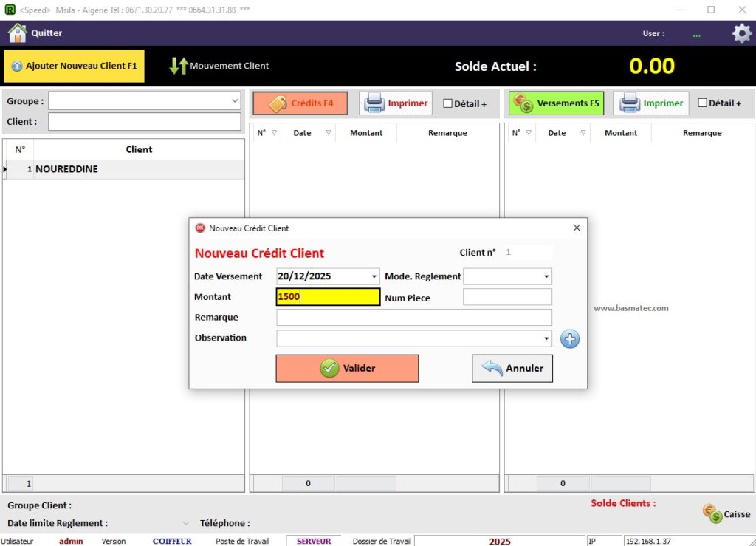The image size is (756, 546).
Task: Expand the Groupe dropdown
Action: [x=235, y=100]
